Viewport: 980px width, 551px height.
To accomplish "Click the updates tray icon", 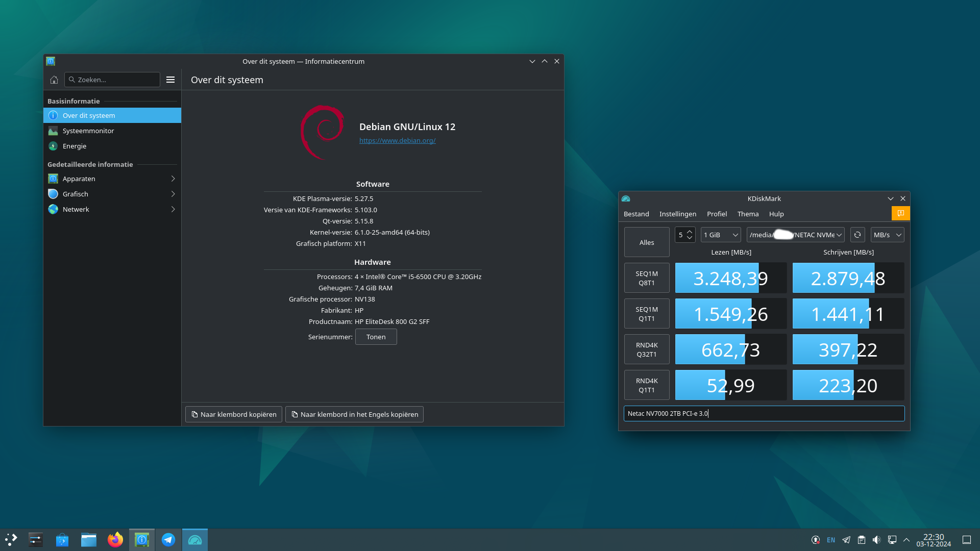I will pyautogui.click(x=816, y=540).
